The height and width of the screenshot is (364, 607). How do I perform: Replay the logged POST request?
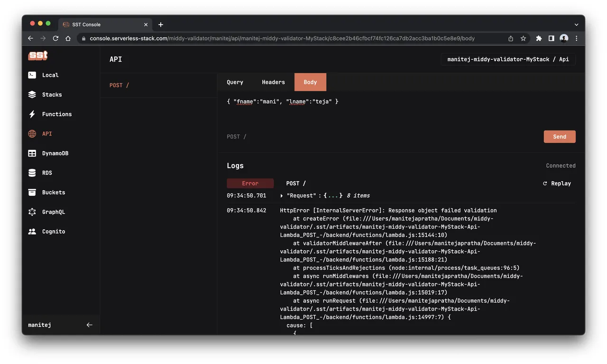[557, 183]
